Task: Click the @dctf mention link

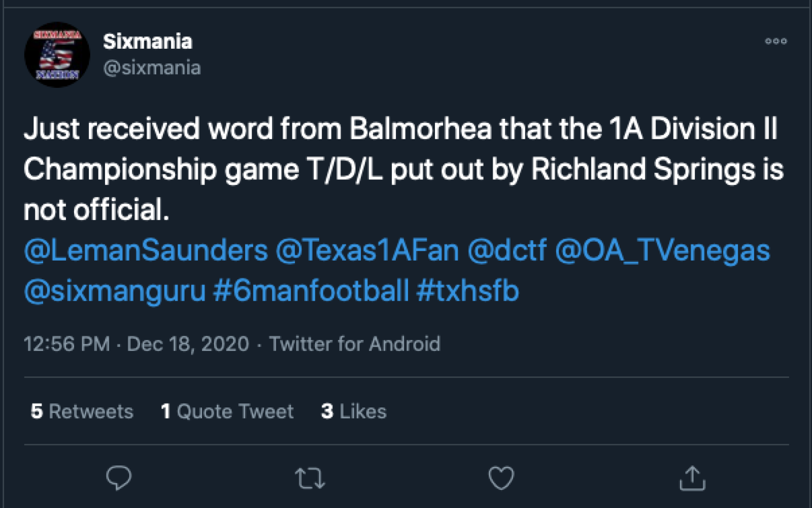Action: click(507, 249)
